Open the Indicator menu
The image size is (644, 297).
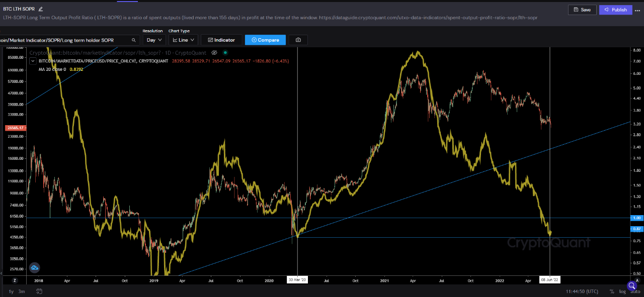(221, 40)
